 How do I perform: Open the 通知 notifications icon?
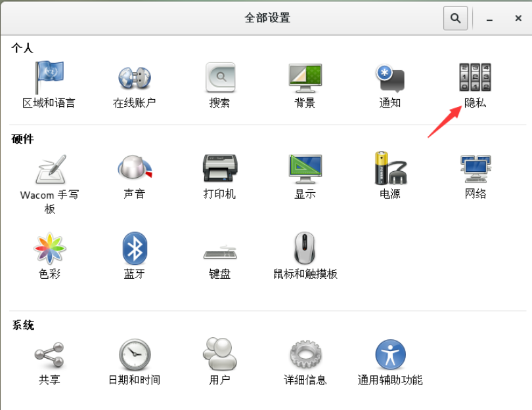tap(390, 78)
